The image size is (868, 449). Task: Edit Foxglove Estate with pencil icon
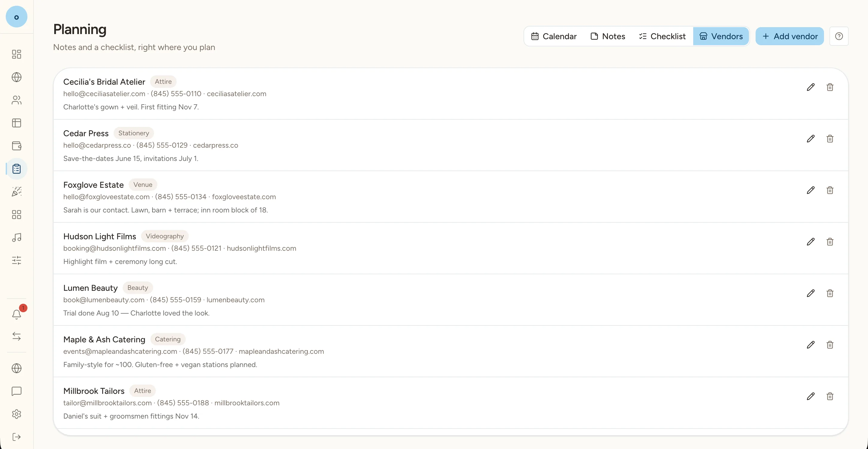[x=811, y=190]
